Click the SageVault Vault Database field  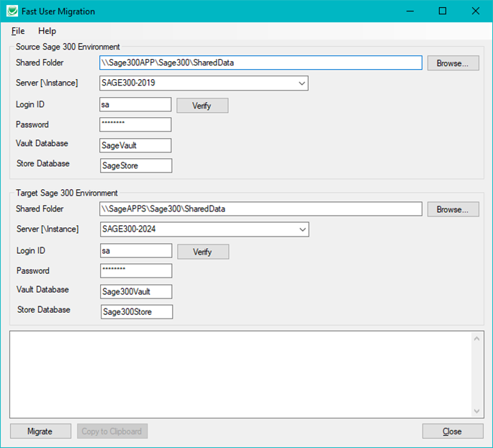tap(135, 145)
